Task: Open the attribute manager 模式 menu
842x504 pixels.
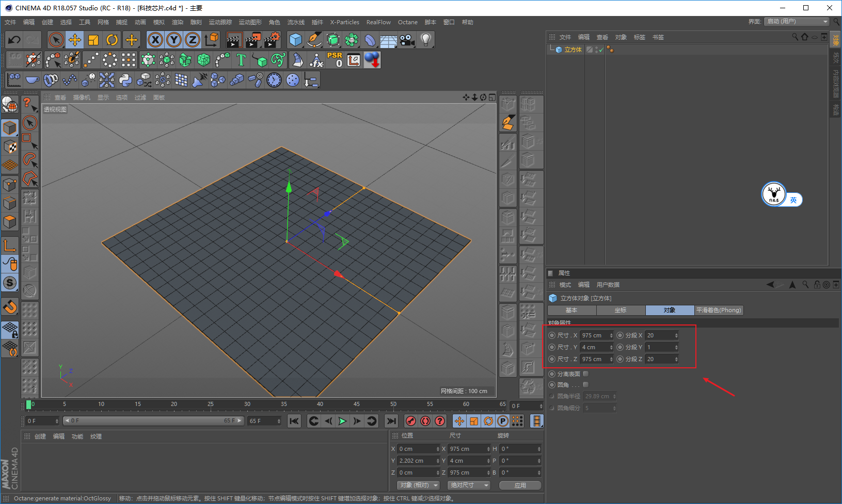Action: (565, 285)
